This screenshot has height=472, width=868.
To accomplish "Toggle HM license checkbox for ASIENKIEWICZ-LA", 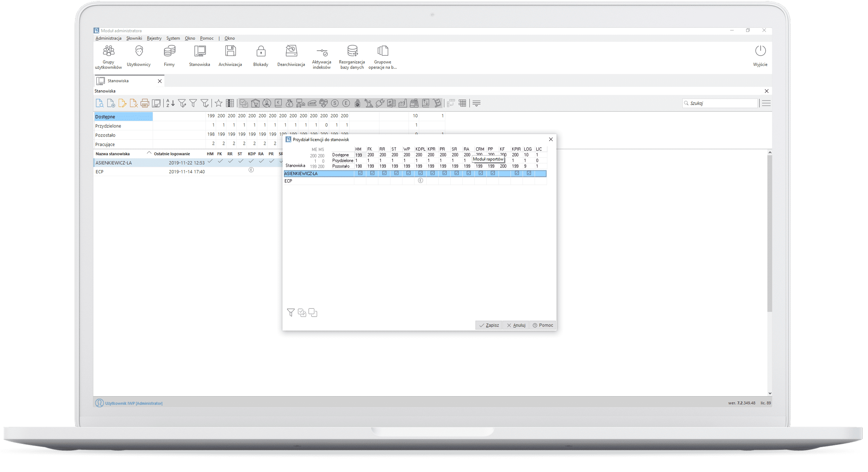I will pyautogui.click(x=360, y=173).
